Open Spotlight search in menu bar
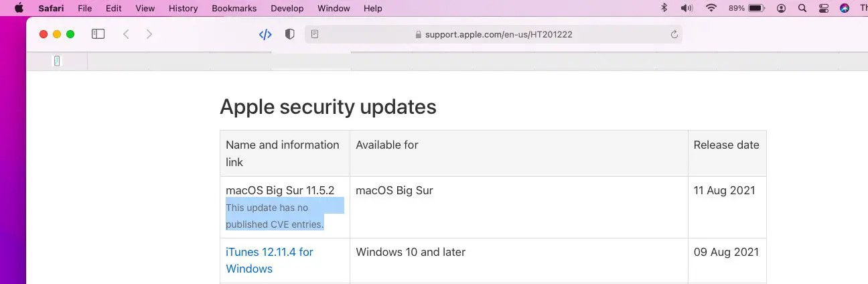Image resolution: width=868 pixels, height=284 pixels. point(802,8)
